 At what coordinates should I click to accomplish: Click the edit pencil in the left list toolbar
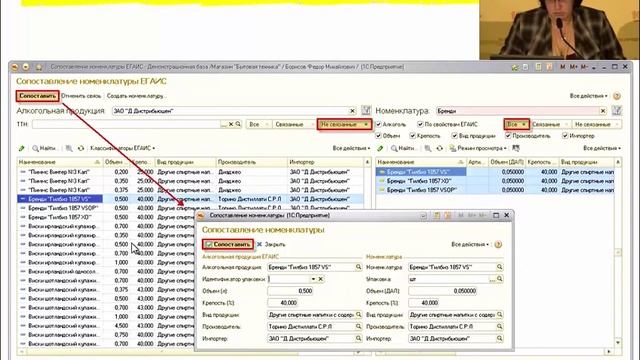tap(22, 148)
